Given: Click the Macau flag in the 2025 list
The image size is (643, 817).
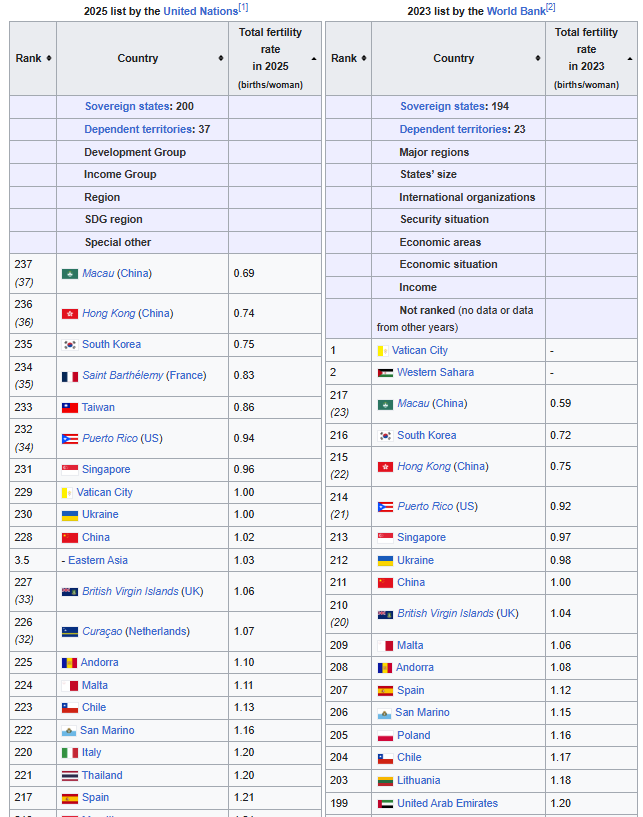Looking at the screenshot, I should tap(70, 274).
